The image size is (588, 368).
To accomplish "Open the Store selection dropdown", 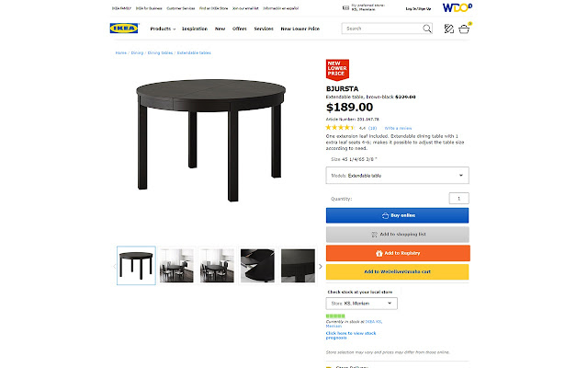I will [361, 303].
